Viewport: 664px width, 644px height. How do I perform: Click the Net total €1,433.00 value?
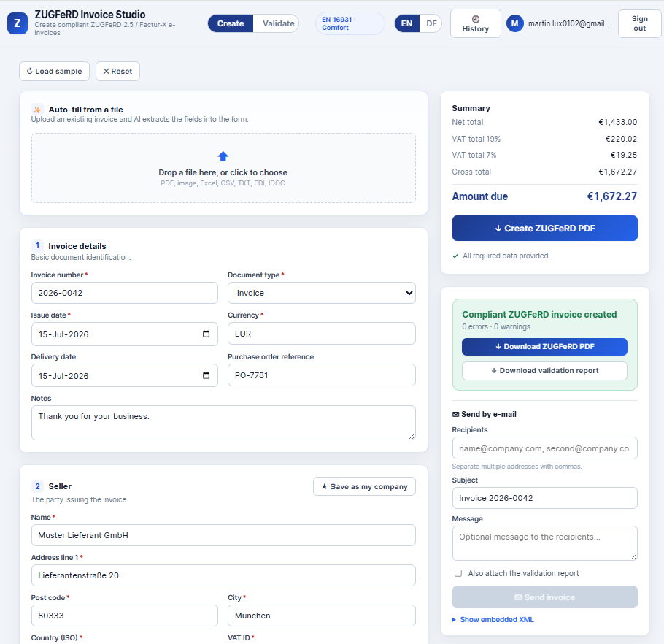point(617,122)
